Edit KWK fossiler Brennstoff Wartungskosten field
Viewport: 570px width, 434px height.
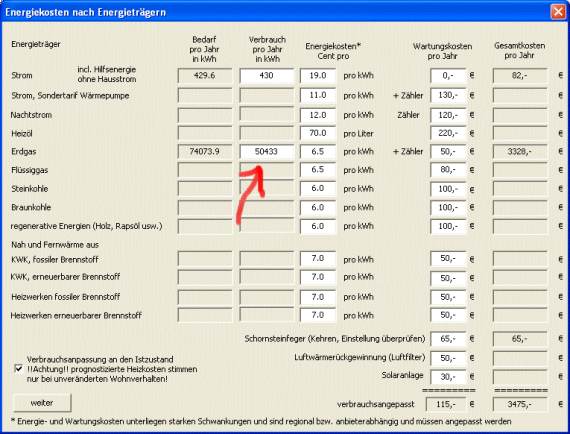[448, 258]
